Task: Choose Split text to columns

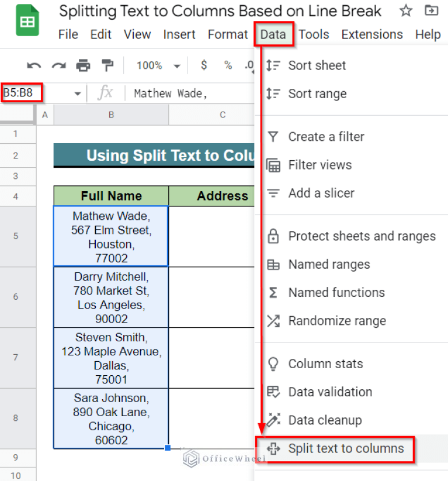Action: tap(345, 449)
